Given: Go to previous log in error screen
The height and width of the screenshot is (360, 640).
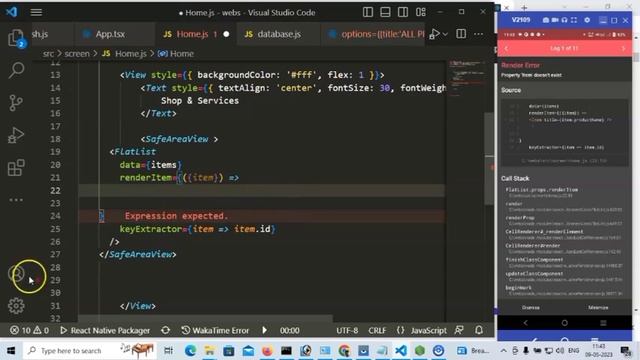Looking at the screenshot, I should (x=507, y=48).
